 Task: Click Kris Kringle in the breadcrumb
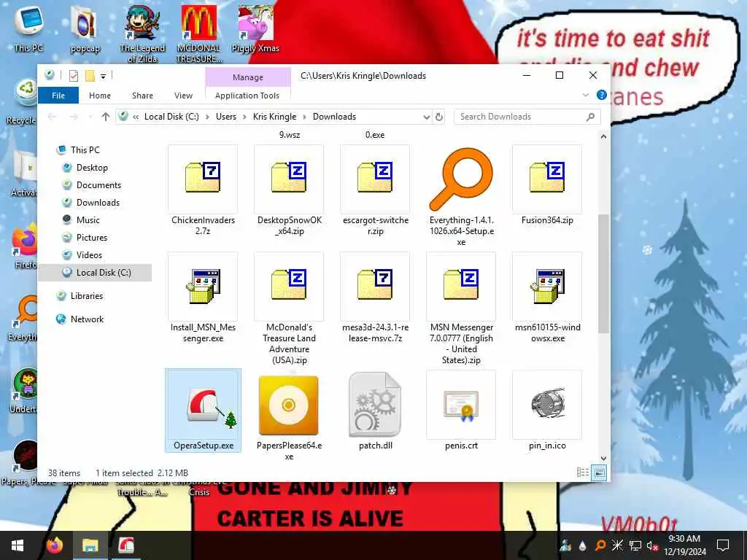274,117
